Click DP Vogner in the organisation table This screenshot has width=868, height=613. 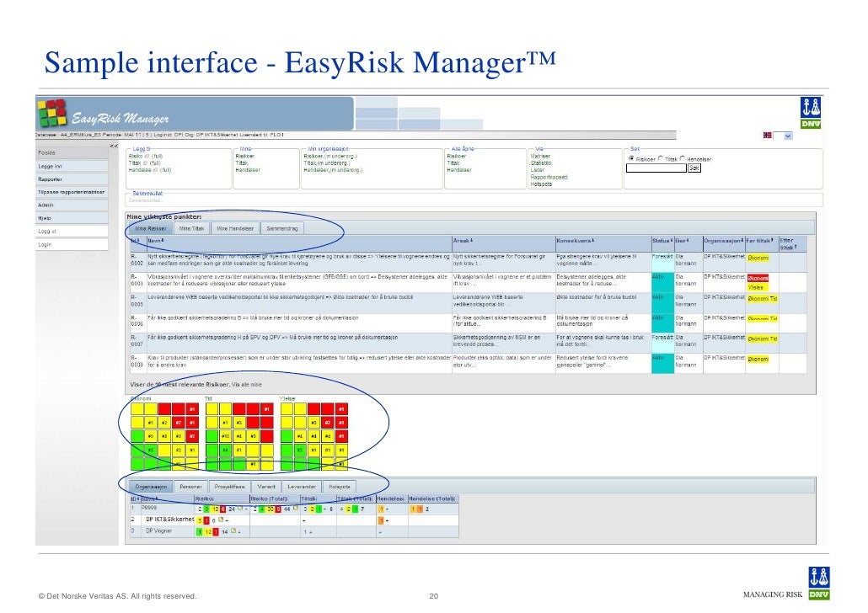pyautogui.click(x=158, y=531)
